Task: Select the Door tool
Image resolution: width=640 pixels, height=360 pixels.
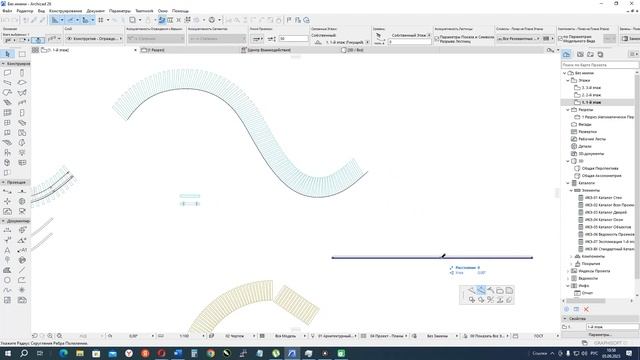Action: (22, 113)
